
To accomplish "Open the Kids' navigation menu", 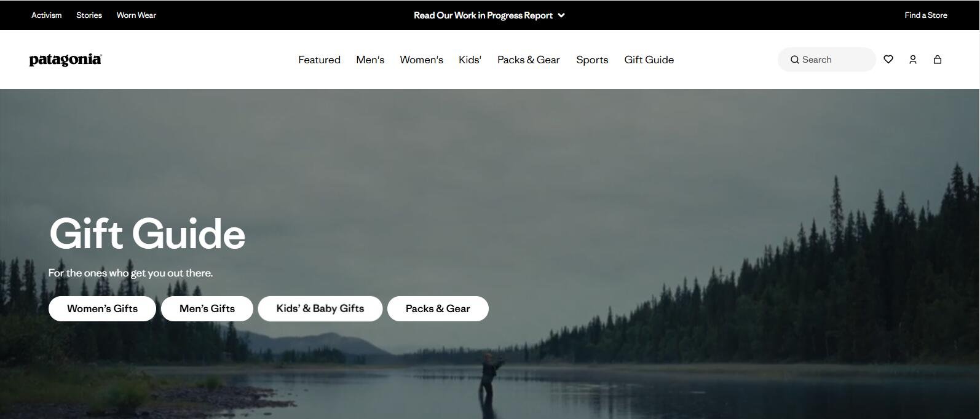I will 470,60.
